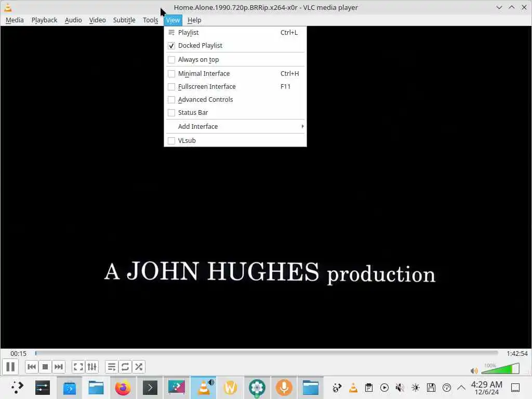Open the clock showing 4:29 AM

click(486, 388)
